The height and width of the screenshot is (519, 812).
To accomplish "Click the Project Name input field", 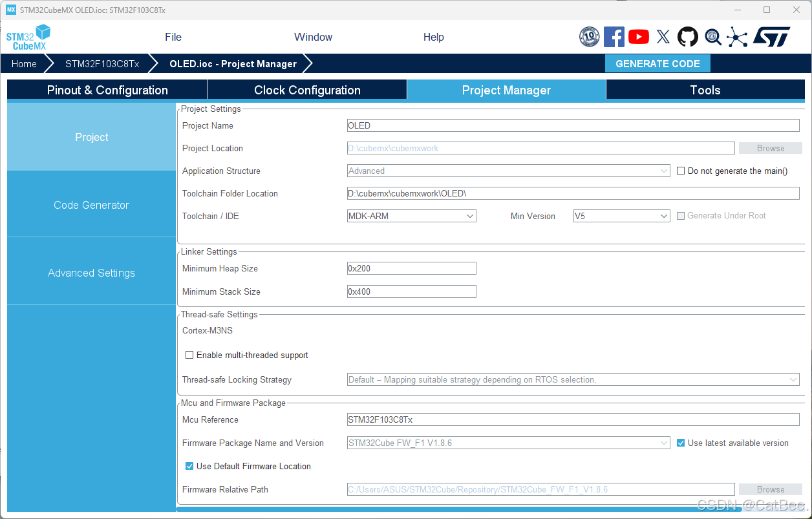I will (x=573, y=125).
